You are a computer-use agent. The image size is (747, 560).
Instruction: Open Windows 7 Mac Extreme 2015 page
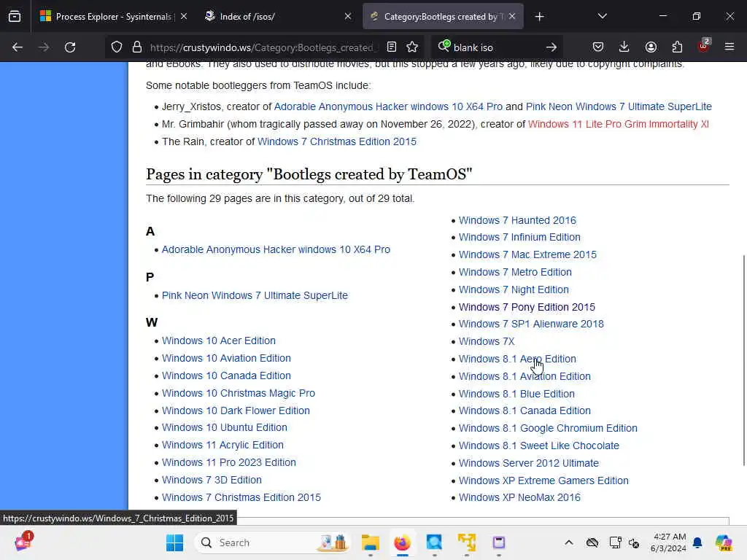(527, 254)
